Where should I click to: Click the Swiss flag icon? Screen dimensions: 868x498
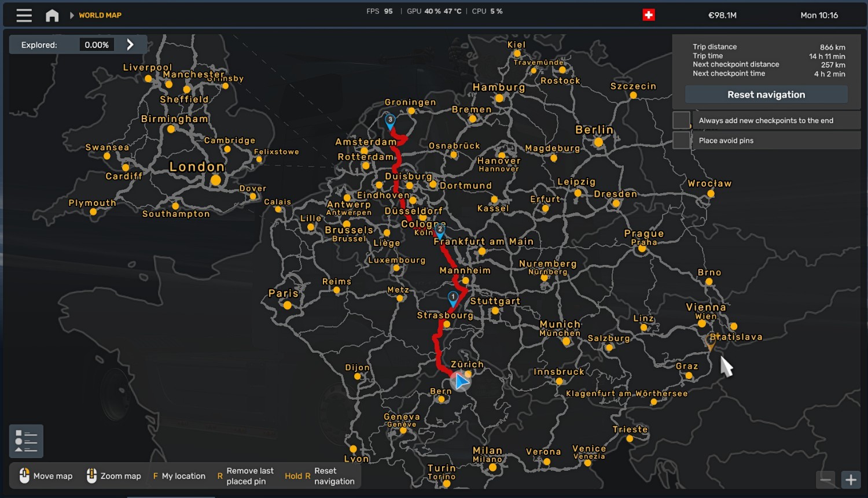(649, 15)
